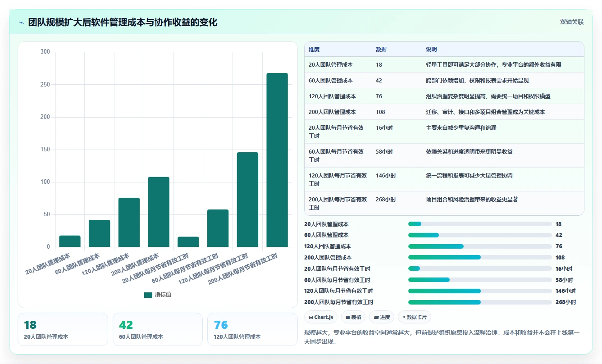Click table cell 16小时
Image resolution: width=602 pixels, height=364 pixels.
(x=384, y=128)
